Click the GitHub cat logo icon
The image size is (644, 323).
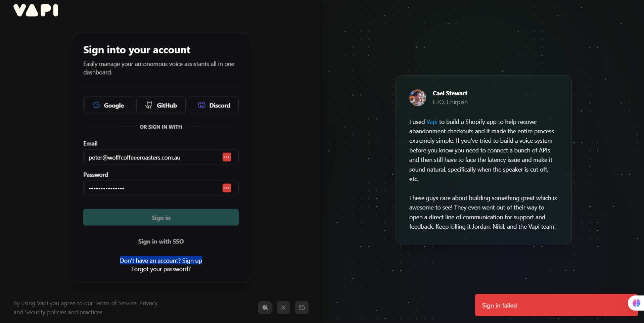(x=149, y=105)
